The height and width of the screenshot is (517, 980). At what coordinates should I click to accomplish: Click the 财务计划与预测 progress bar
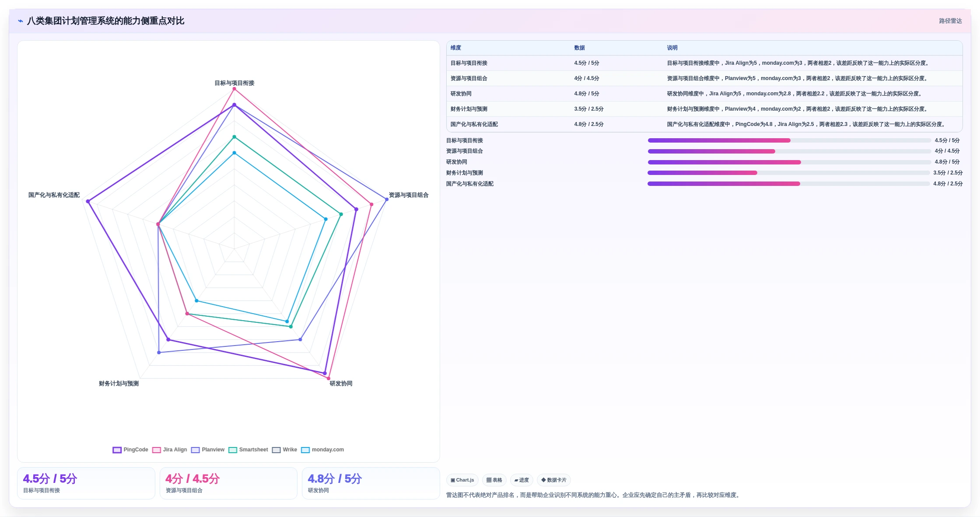click(789, 173)
